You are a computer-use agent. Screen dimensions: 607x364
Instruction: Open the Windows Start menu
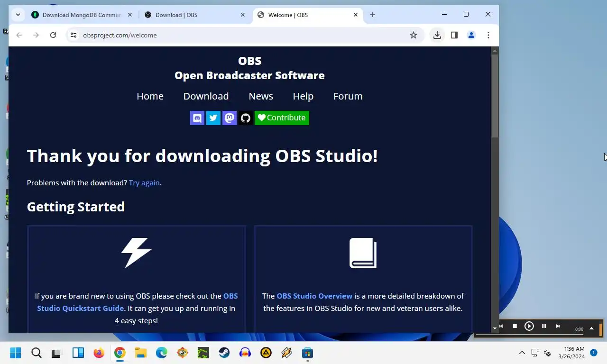pos(16,353)
